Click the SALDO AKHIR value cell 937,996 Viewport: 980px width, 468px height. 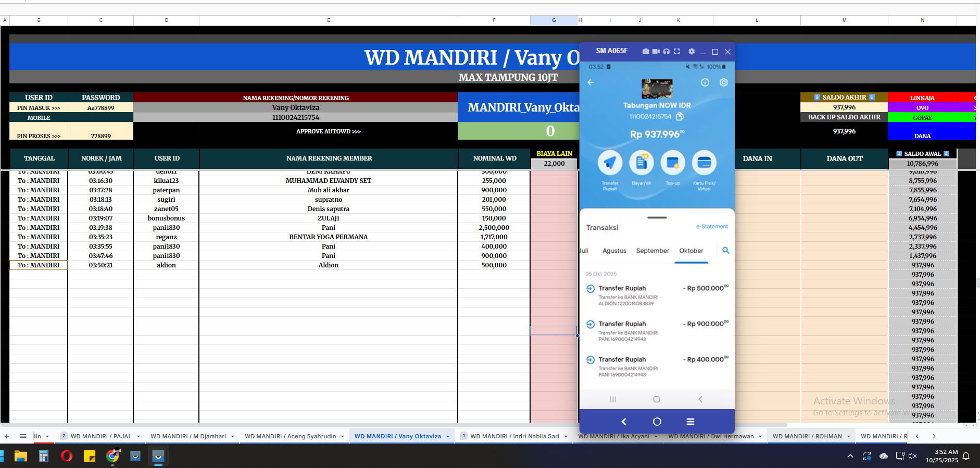(x=844, y=107)
